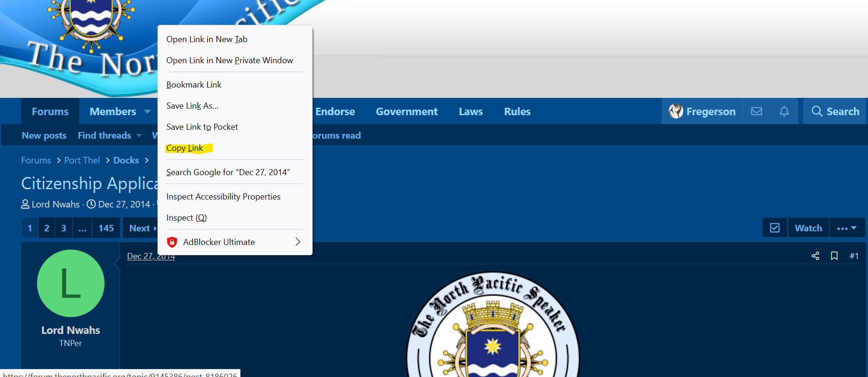Choose Inspect (Q) menu entry

[235, 218]
